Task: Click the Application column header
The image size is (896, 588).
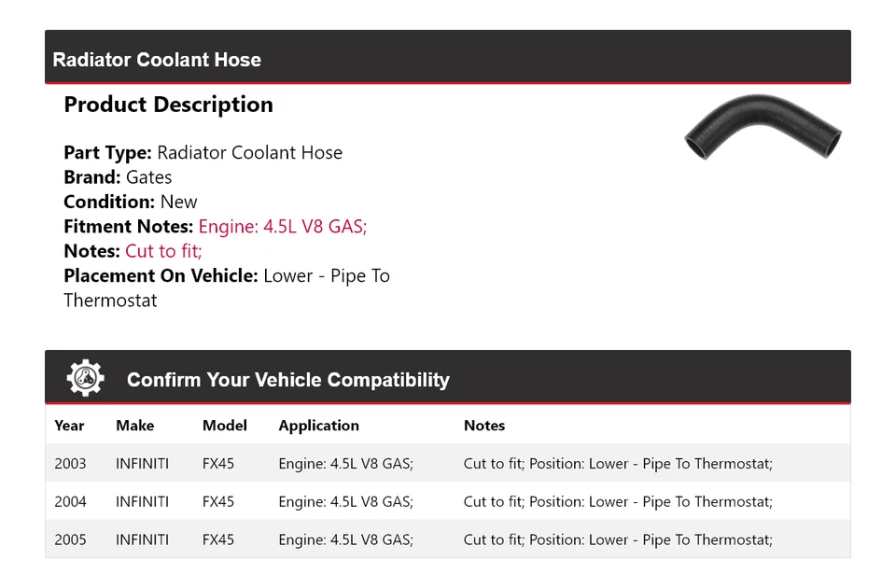Action: tap(318, 426)
